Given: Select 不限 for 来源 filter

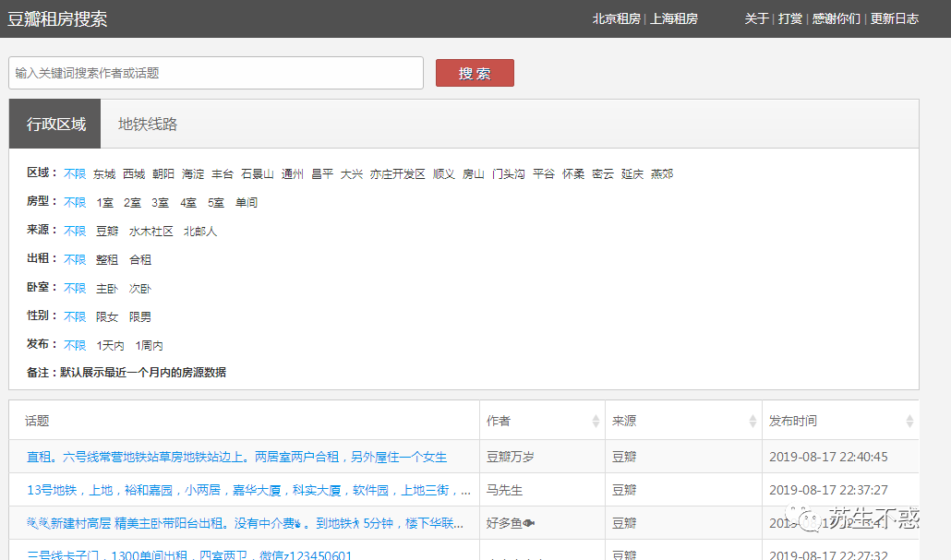Looking at the screenshot, I should coord(75,231).
